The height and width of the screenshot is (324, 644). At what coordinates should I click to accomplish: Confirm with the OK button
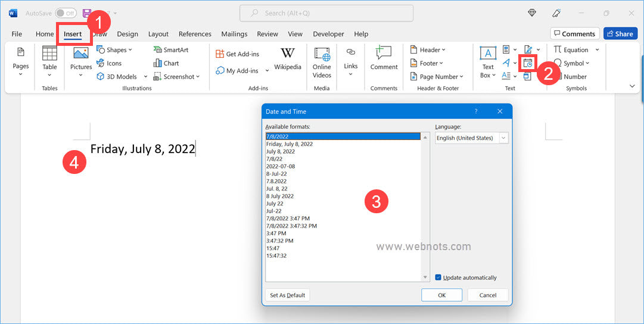click(x=441, y=295)
